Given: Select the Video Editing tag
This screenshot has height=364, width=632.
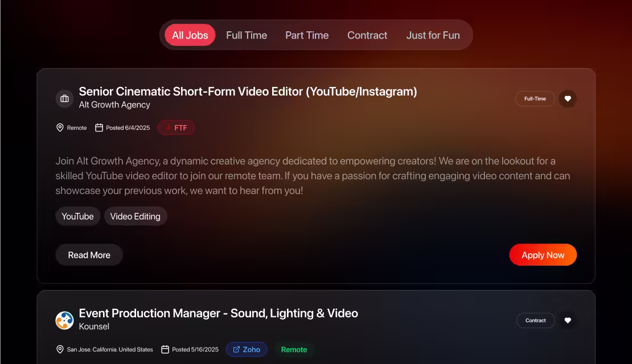Looking at the screenshot, I should pyautogui.click(x=136, y=216).
